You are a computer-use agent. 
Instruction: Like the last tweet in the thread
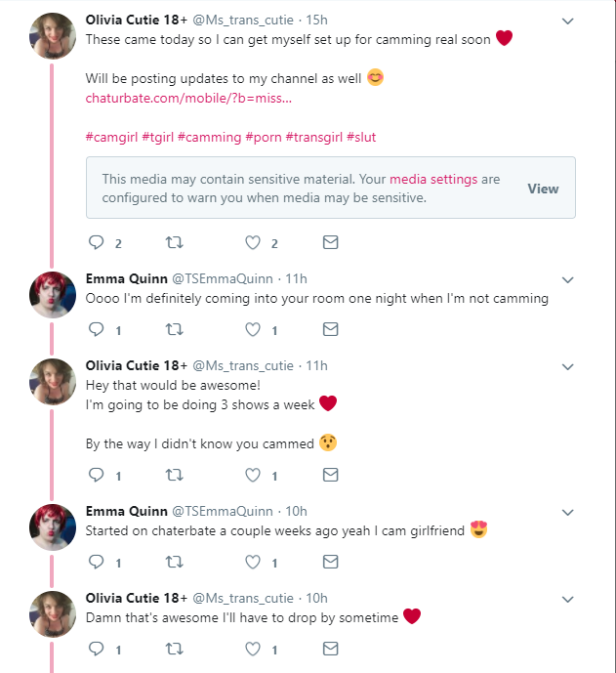click(253, 649)
